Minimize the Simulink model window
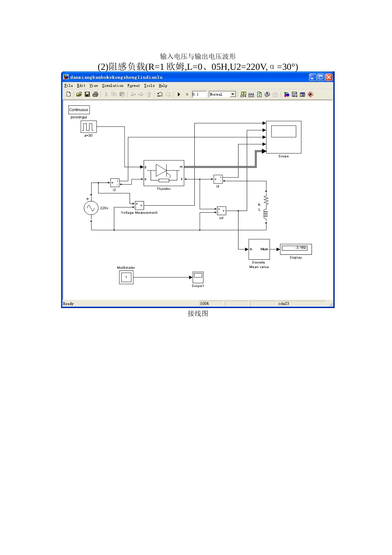This screenshot has width=392, height=555. pyautogui.click(x=313, y=77)
